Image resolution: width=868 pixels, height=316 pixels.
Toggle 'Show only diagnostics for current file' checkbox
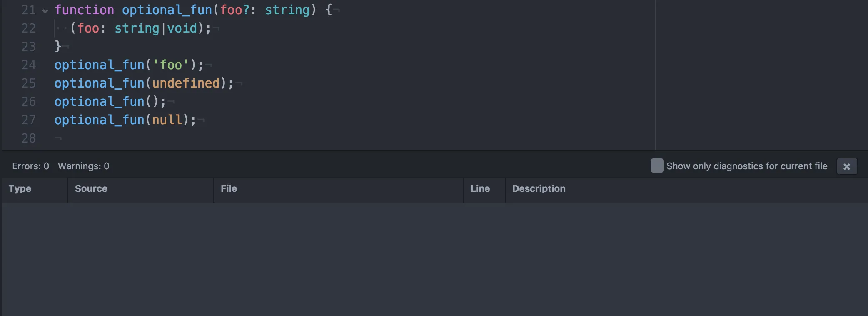(x=657, y=166)
